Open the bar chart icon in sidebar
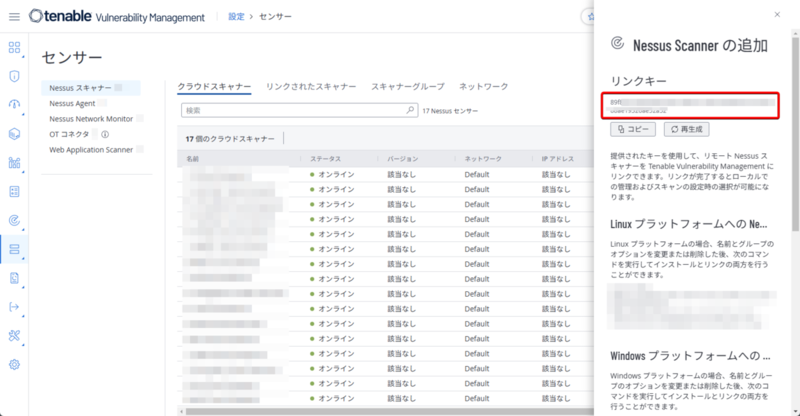This screenshot has width=800, height=416. [x=14, y=163]
